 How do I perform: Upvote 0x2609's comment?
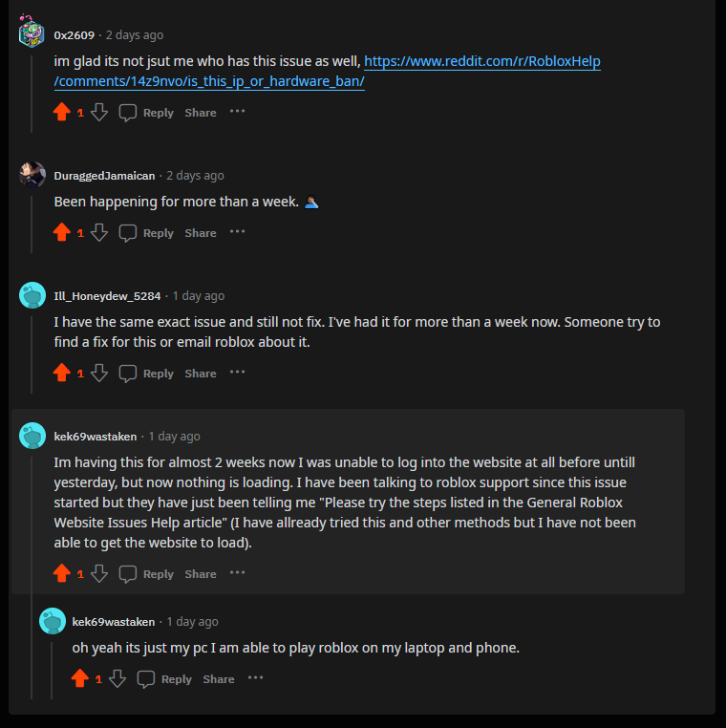click(62, 113)
